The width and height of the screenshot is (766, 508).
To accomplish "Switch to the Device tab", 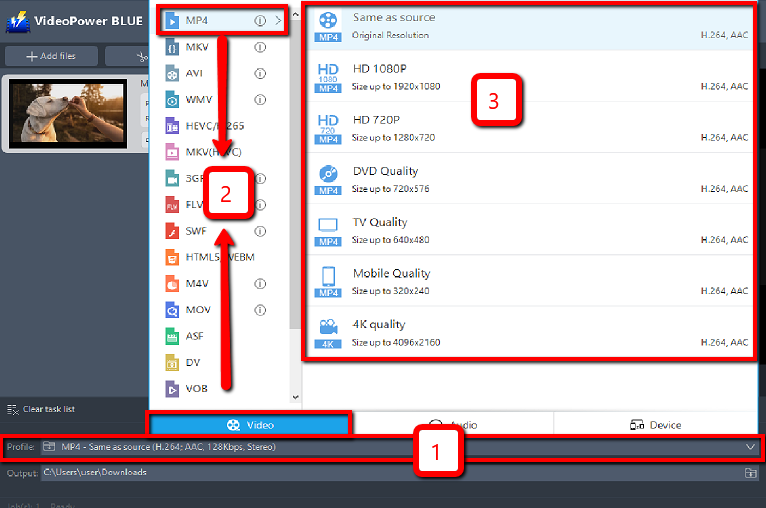I will (656, 425).
